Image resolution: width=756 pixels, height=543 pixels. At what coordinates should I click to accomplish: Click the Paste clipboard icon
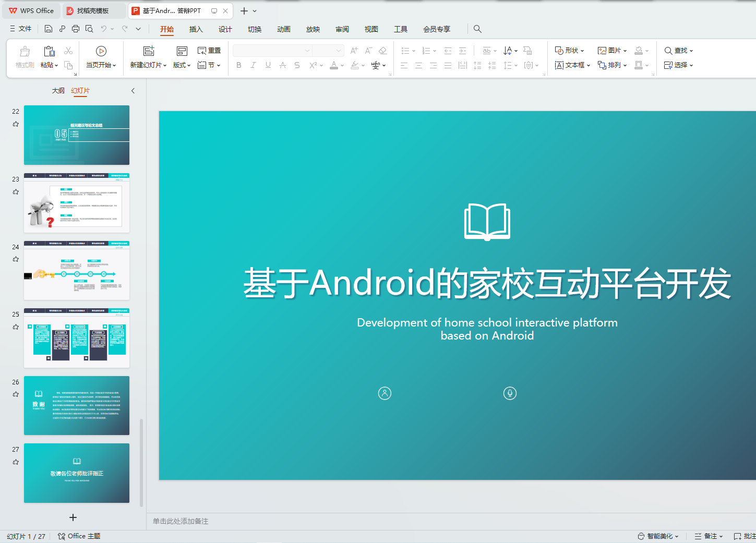(49, 51)
